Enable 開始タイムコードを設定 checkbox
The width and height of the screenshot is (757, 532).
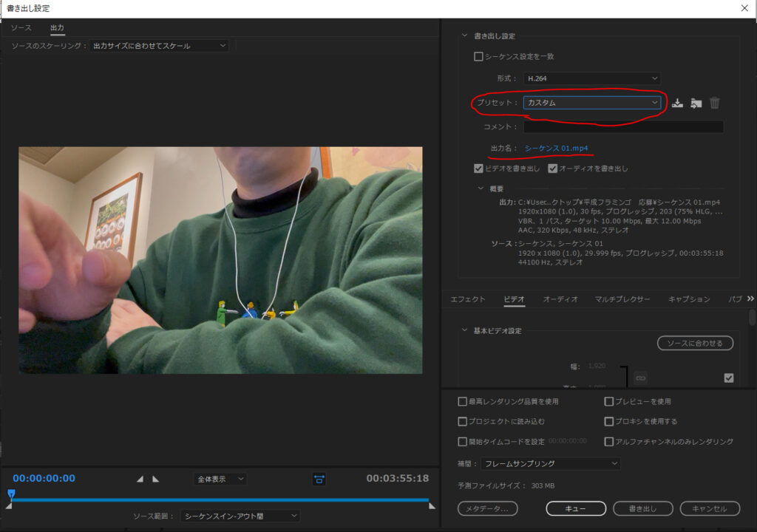click(x=463, y=442)
